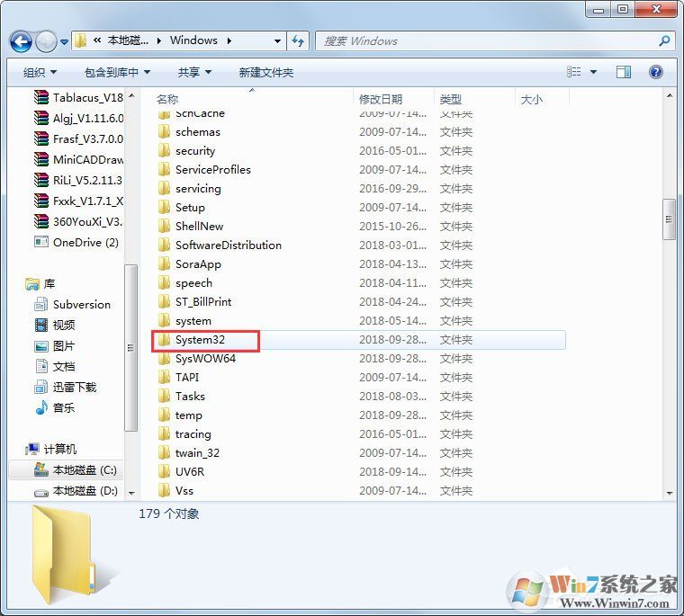This screenshot has height=616, width=684.
Task: Focus the 搜索 Windows search field
Action: click(493, 41)
